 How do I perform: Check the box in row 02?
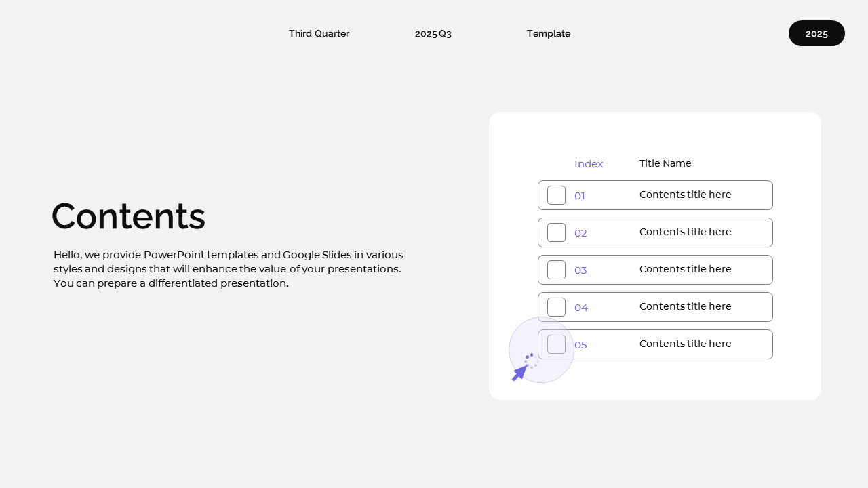pos(556,232)
